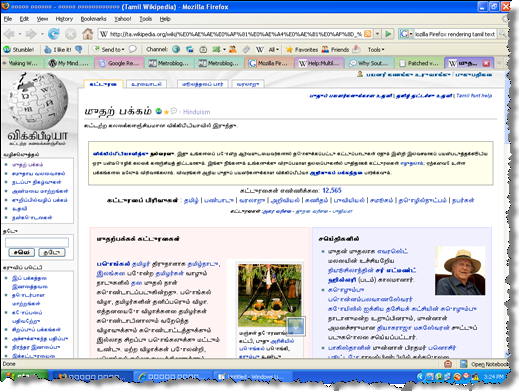
Task: Open the All channels dropdown
Action: [273, 50]
